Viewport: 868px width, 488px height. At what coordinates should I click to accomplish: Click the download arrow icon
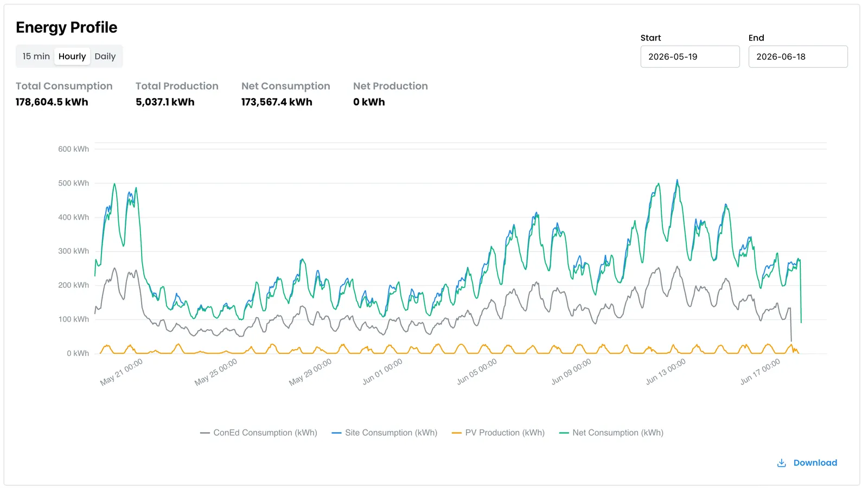pyautogui.click(x=782, y=463)
